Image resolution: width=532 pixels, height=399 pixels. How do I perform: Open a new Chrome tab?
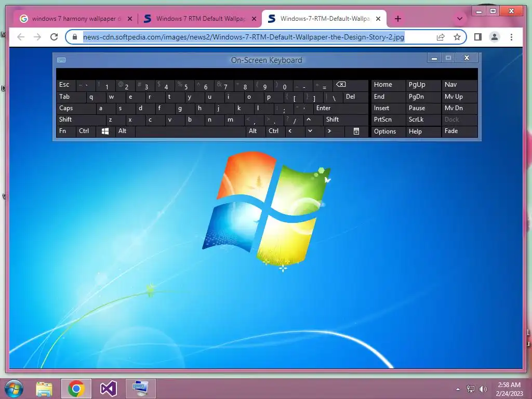pyautogui.click(x=398, y=19)
